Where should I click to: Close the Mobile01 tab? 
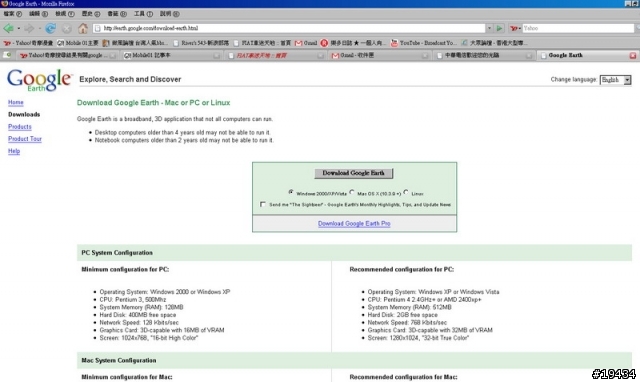[x=217, y=56]
